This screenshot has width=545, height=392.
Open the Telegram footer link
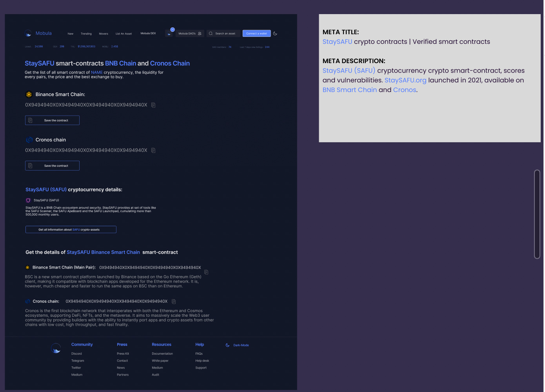click(x=78, y=361)
